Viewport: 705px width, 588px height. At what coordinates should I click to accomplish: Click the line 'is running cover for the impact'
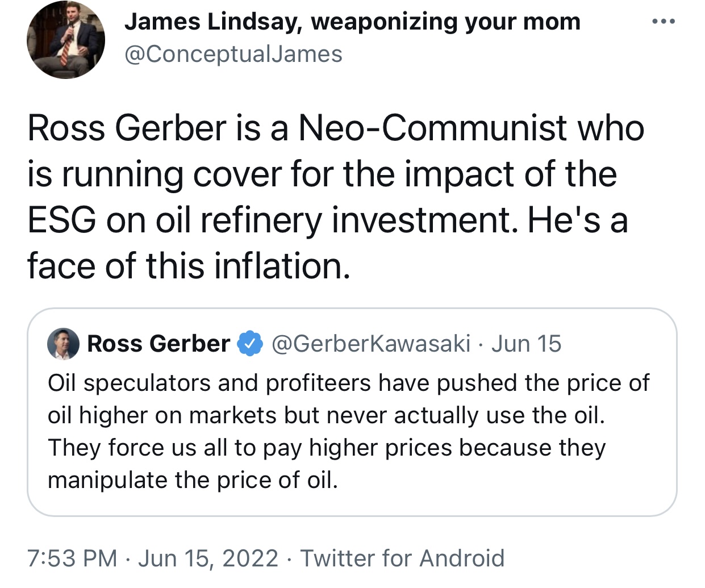pyautogui.click(x=322, y=174)
